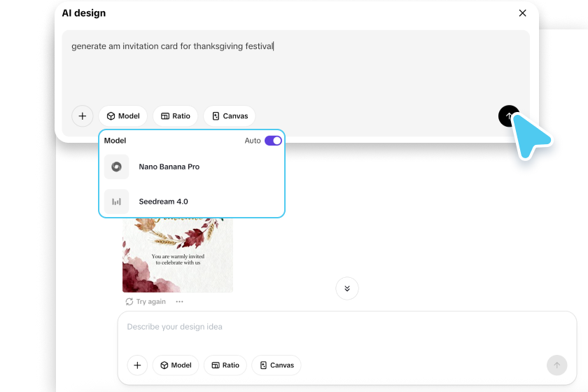Open the generated invitation card thumbnail
This screenshot has height=392, width=588.
point(178,255)
